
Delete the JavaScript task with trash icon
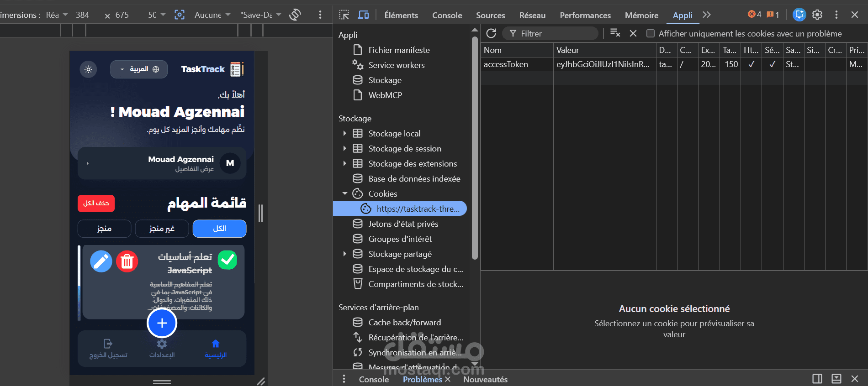point(127,261)
